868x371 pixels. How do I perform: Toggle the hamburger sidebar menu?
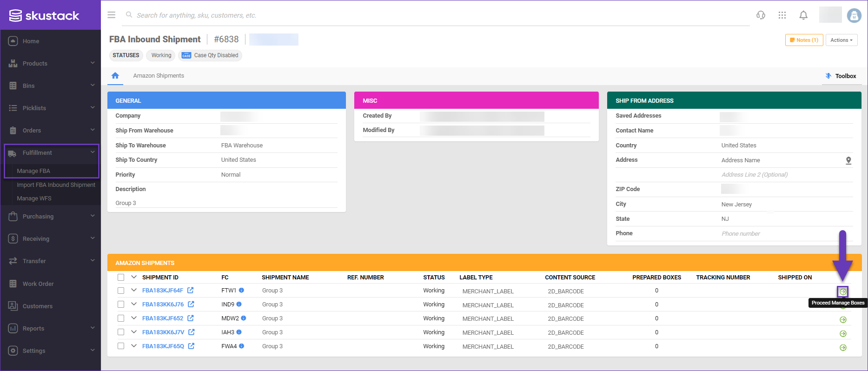[x=112, y=15]
